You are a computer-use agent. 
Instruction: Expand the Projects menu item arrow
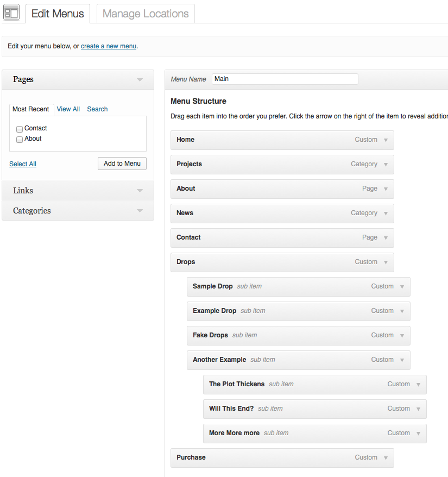coord(386,164)
